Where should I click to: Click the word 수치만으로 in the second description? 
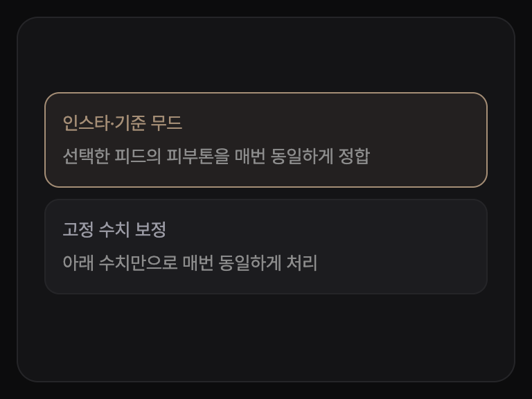[x=138, y=263]
